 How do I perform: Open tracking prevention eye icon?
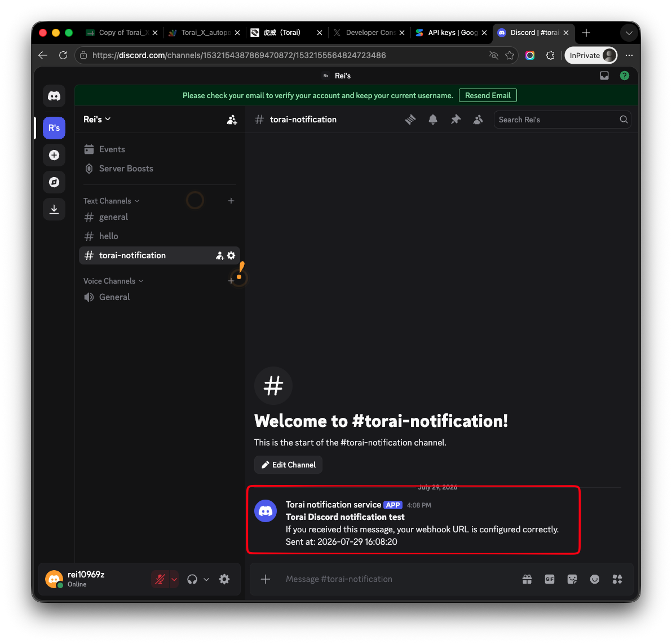click(494, 55)
